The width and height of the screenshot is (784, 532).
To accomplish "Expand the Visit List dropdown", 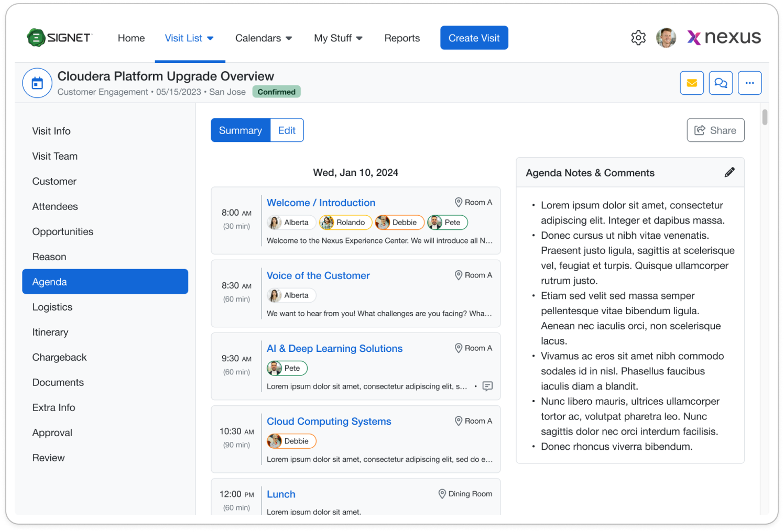I will (x=190, y=38).
